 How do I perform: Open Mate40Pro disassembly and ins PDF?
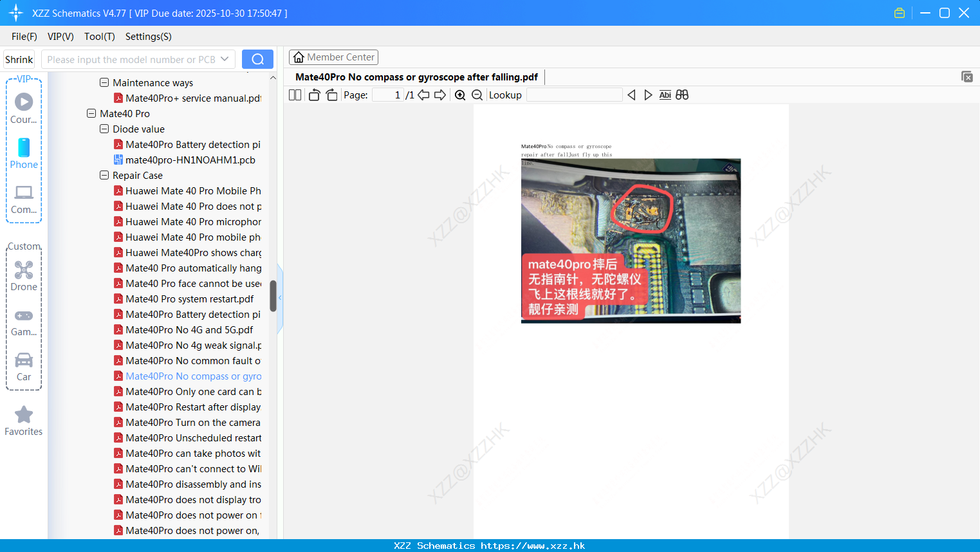pyautogui.click(x=187, y=484)
